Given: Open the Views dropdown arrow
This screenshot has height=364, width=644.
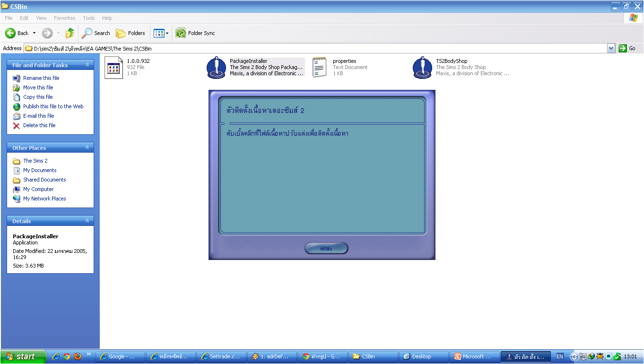Looking at the screenshot, I should click(x=167, y=33).
